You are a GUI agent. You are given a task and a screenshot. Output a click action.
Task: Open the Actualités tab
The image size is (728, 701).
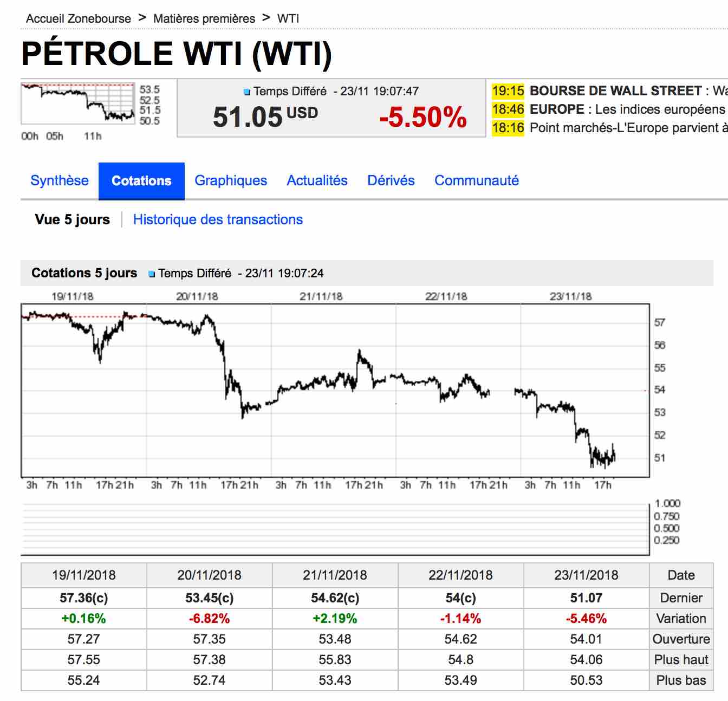(x=317, y=180)
